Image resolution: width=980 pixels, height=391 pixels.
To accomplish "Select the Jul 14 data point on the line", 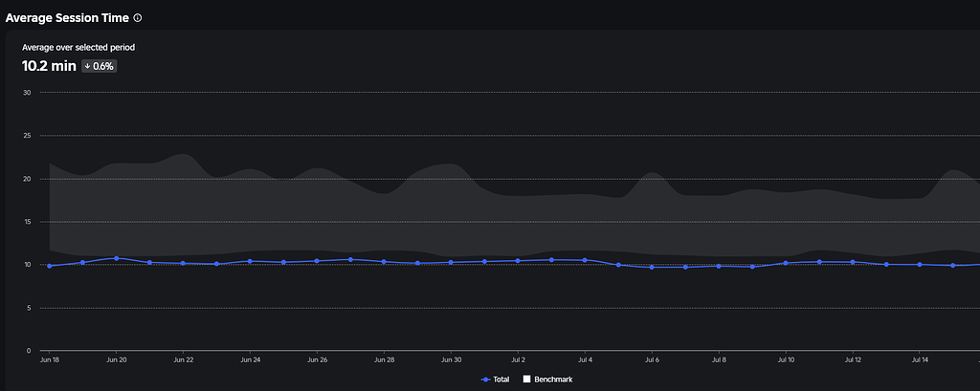I will pyautogui.click(x=920, y=265).
